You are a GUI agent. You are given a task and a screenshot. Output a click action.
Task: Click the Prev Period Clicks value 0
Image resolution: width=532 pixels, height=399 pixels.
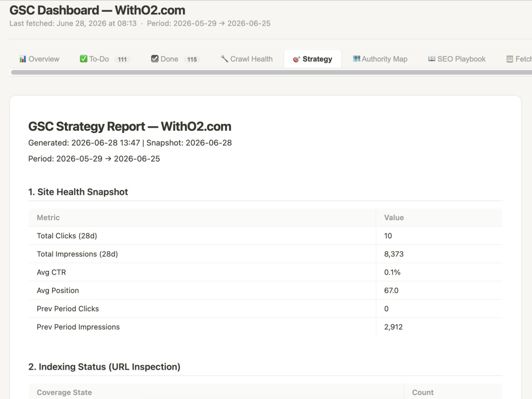pos(386,309)
